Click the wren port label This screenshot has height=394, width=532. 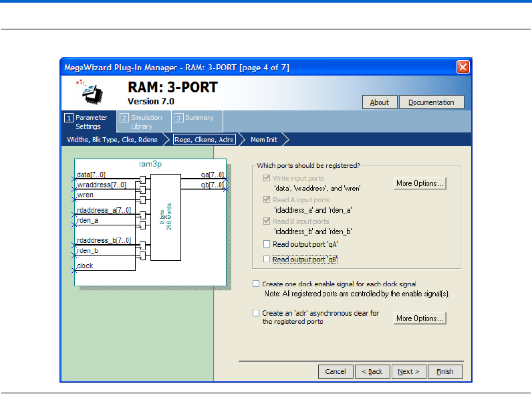[85, 195]
